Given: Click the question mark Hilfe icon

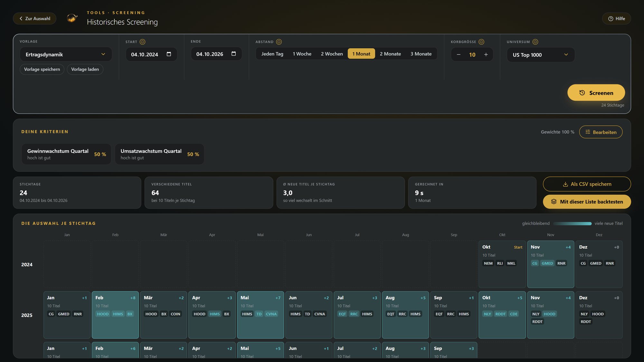Looking at the screenshot, I should coord(611,19).
